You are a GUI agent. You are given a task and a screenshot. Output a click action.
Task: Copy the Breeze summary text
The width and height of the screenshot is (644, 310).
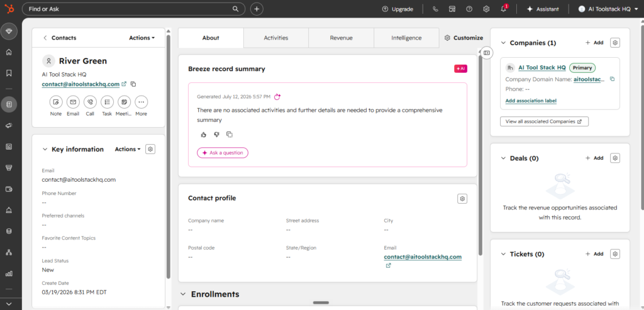coord(230,135)
